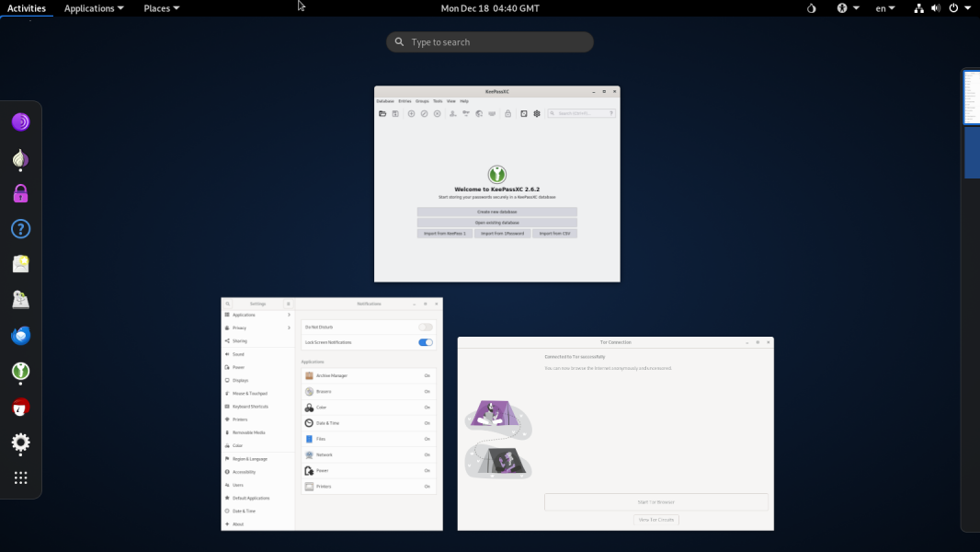Screen dimensions: 980x552
Task: Launch Thunderbird mail from the dock
Action: point(20,336)
